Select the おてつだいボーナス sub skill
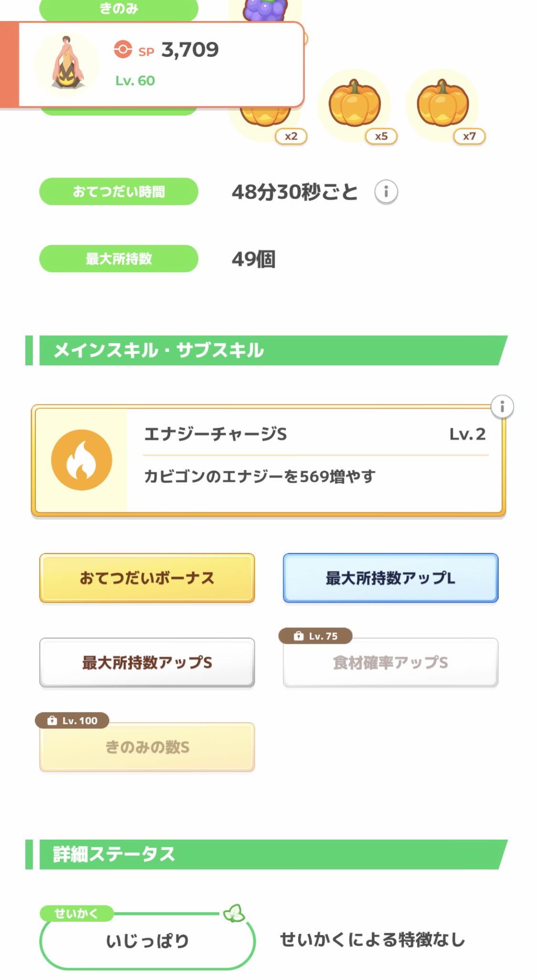The width and height of the screenshot is (537, 980). click(147, 578)
